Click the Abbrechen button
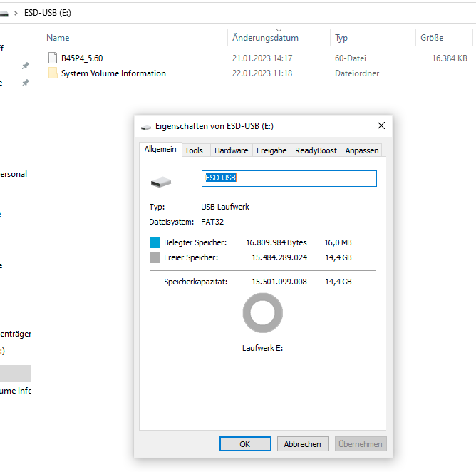The image size is (476, 472). tap(303, 444)
